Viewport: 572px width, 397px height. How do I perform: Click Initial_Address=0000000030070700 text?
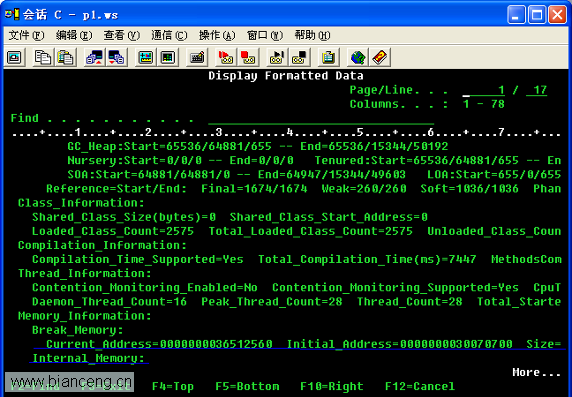tap(399, 344)
